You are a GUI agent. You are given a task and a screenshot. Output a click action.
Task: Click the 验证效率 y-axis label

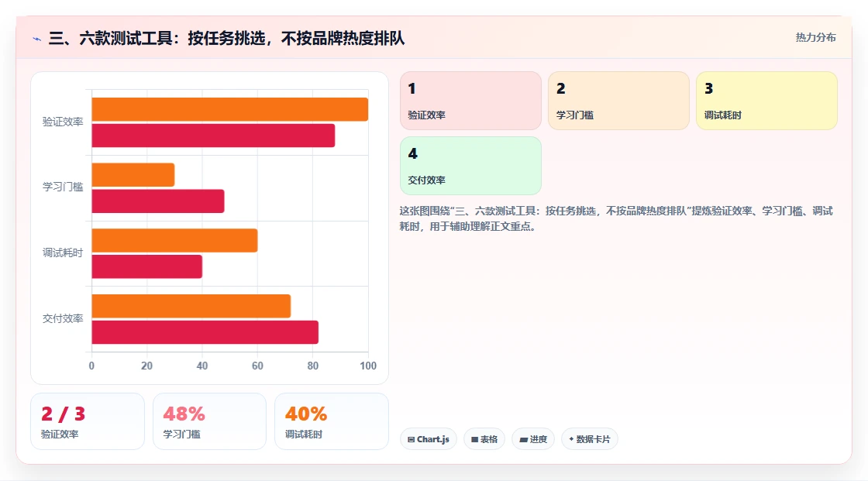63,122
